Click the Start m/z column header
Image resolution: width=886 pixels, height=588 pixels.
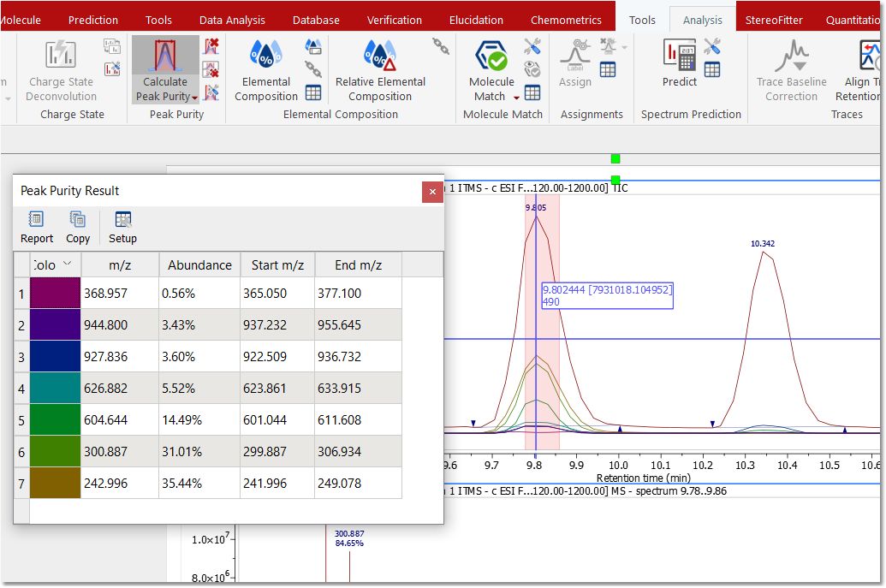(277, 265)
